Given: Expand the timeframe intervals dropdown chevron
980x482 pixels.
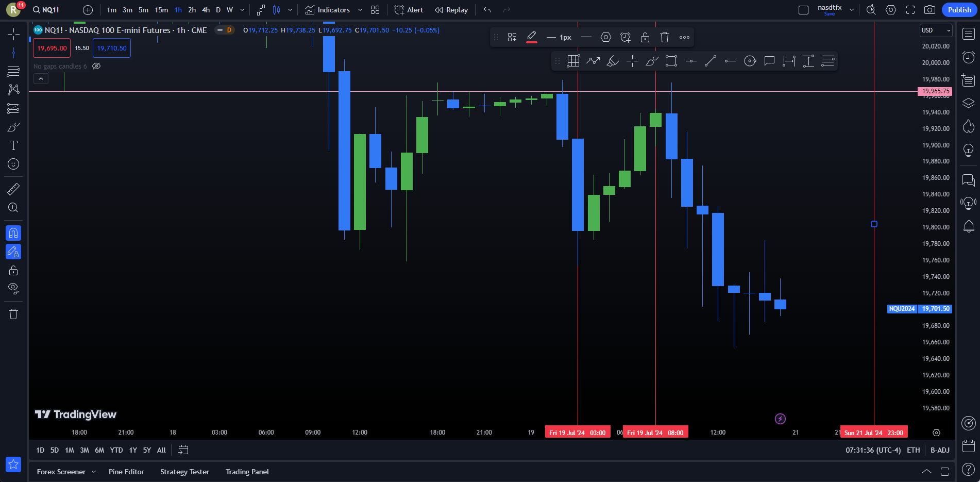Looking at the screenshot, I should click(242, 10).
